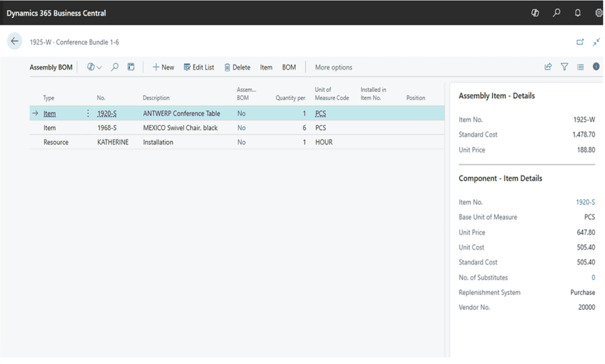This screenshot has width=605, height=364.
Task: Open the filter pane funnel icon
Action: (x=564, y=67)
